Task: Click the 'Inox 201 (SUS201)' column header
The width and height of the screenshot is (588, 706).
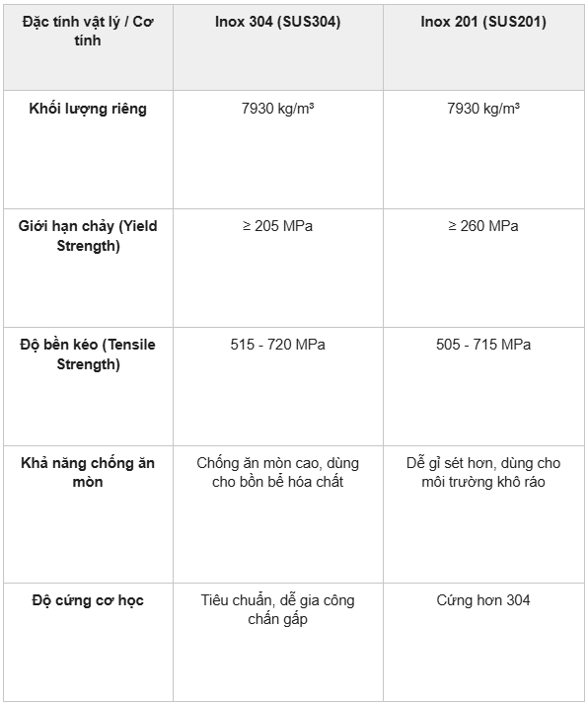Action: (x=483, y=47)
